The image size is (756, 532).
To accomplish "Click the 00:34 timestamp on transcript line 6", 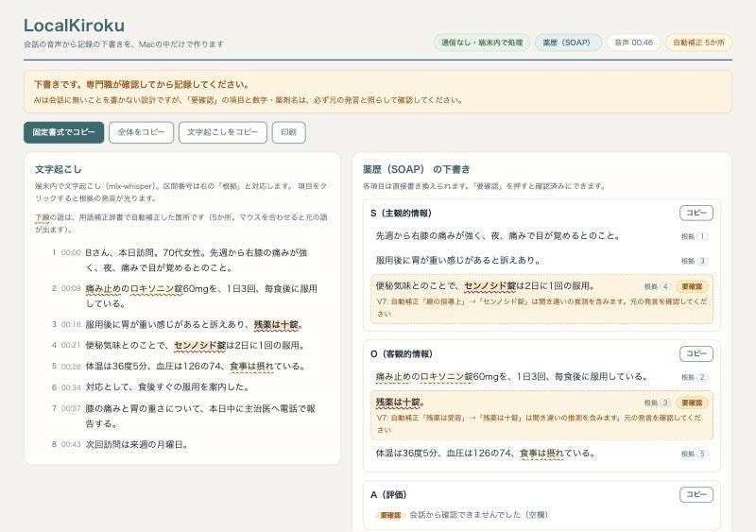I will click(71, 387).
